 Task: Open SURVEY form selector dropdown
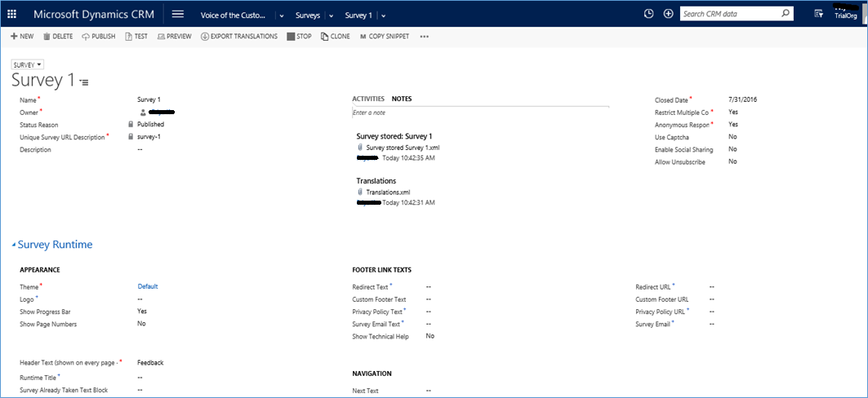pos(28,64)
